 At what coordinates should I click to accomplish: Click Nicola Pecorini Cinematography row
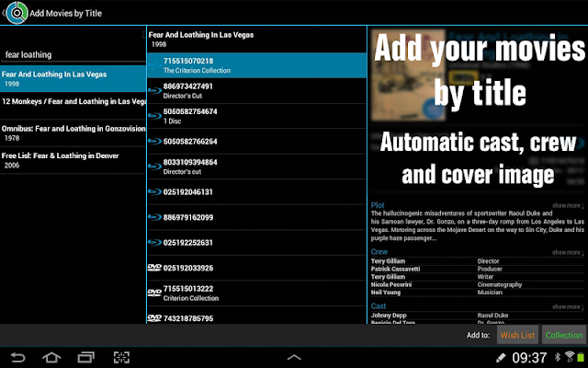[478, 284]
